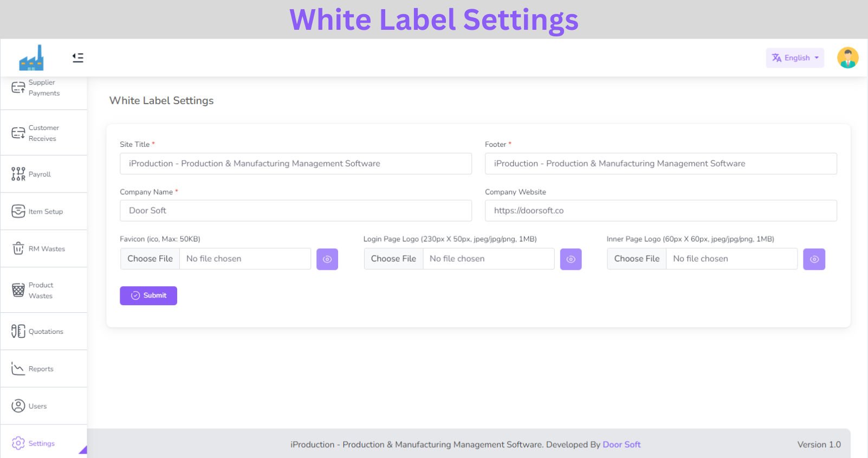Click the Login Page Logo size label

click(x=450, y=239)
